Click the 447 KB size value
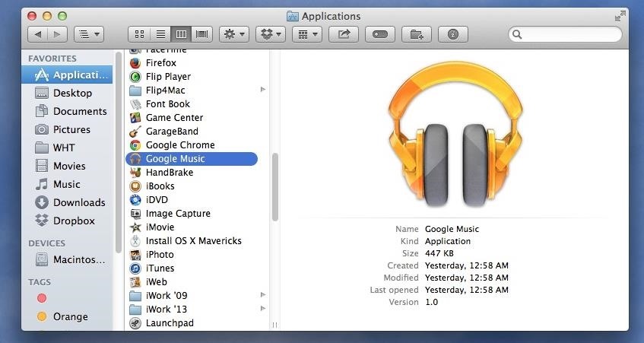Screen dimensions: 644x343 pyautogui.click(x=439, y=253)
